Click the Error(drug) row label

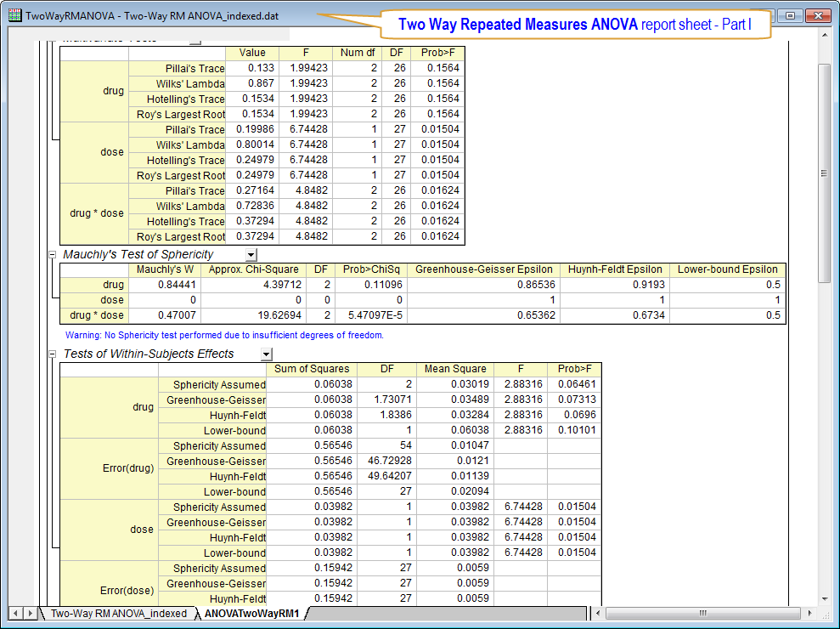tap(128, 468)
